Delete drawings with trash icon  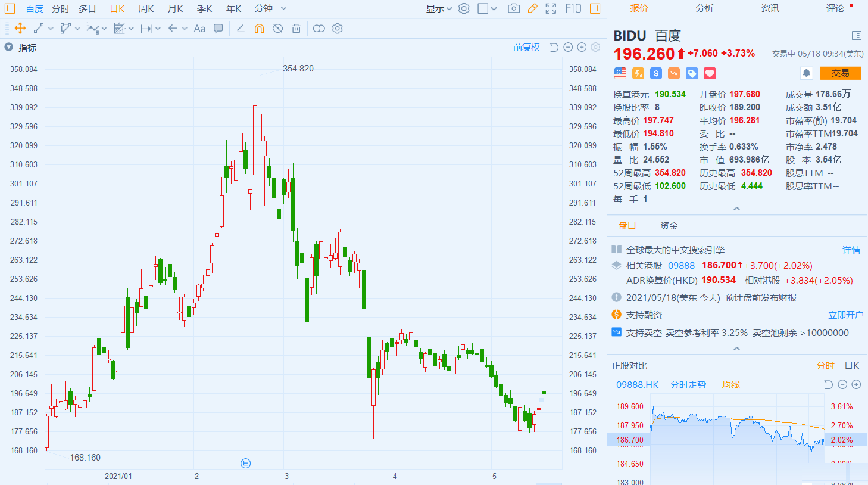(x=296, y=28)
